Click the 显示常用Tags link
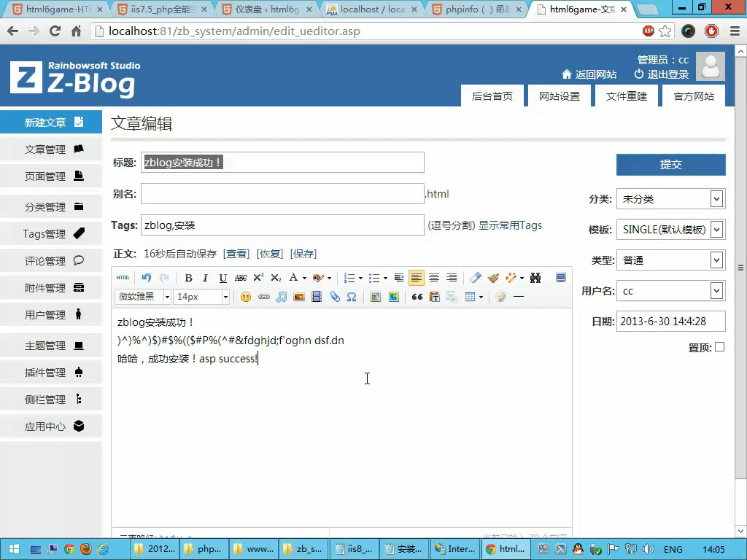The width and height of the screenshot is (747, 560). click(x=510, y=225)
